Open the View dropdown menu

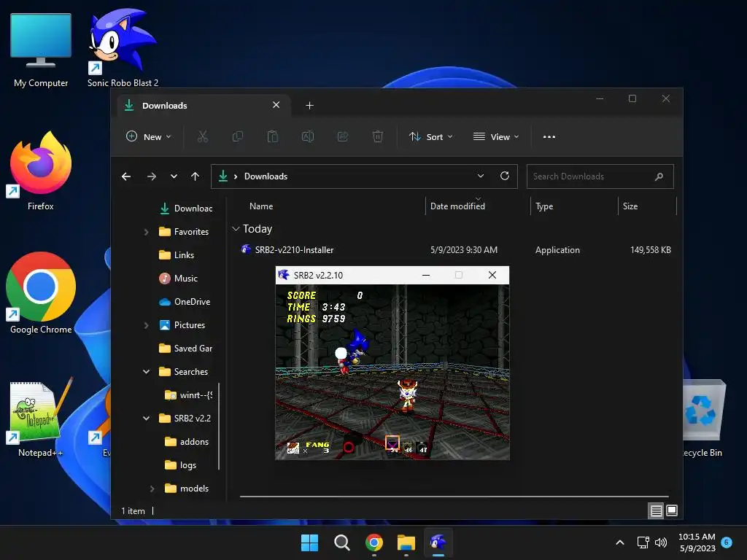[496, 136]
